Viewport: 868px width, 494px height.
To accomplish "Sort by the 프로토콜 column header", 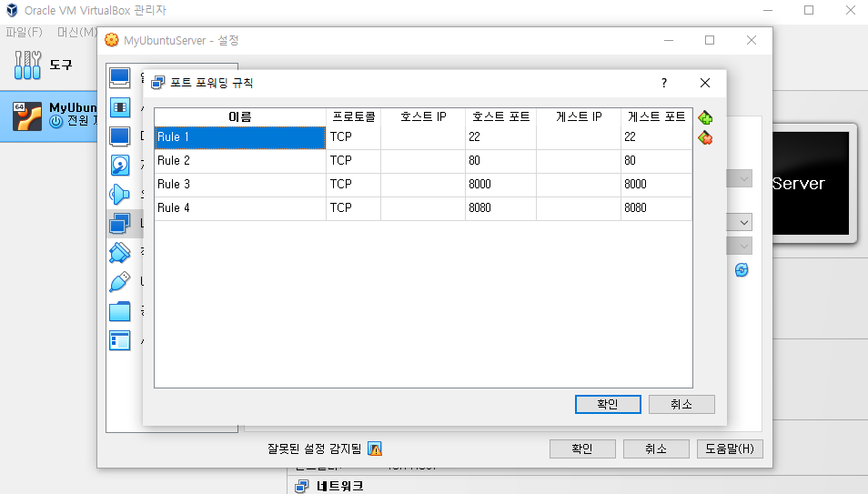I will click(354, 116).
